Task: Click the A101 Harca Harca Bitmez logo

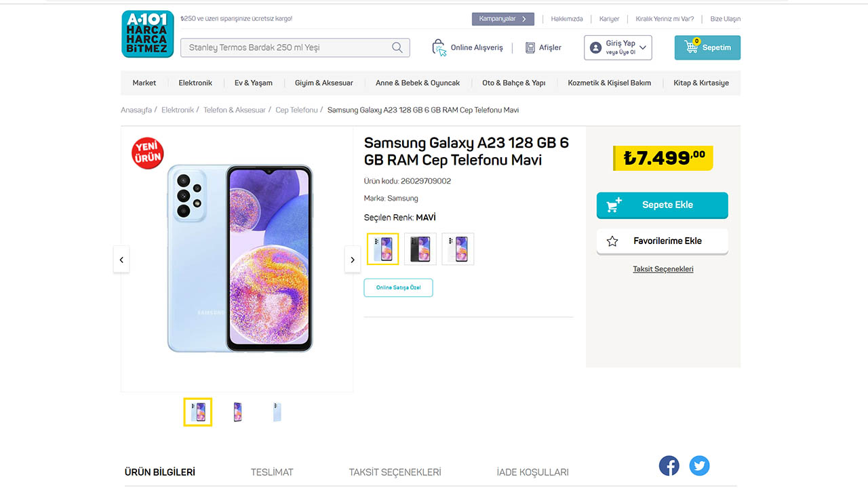Action: click(x=147, y=33)
